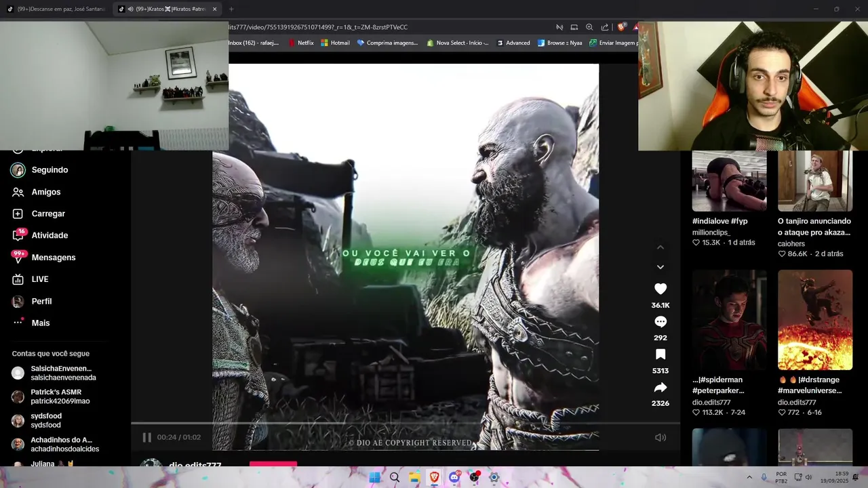Share the video using the arrow icon

[660, 388]
